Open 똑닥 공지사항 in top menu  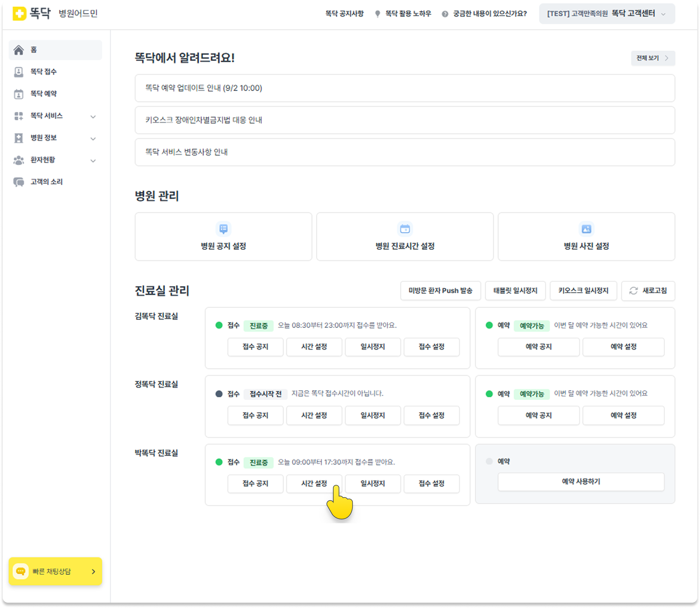click(344, 14)
